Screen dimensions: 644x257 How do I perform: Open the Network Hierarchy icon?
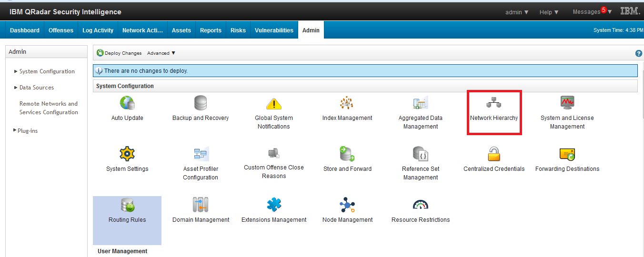[493, 103]
